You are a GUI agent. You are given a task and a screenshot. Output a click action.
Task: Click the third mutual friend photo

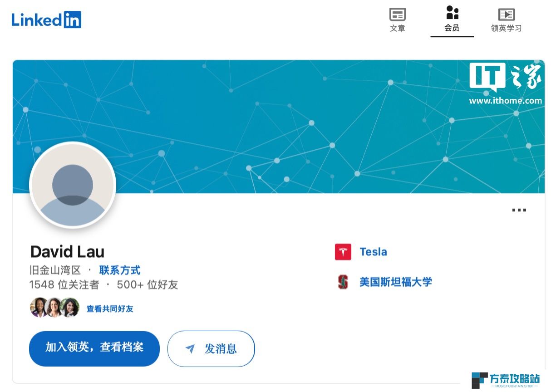70,308
